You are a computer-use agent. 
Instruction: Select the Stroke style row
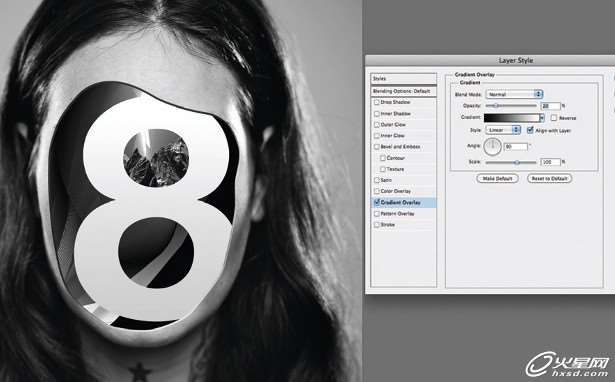point(403,225)
